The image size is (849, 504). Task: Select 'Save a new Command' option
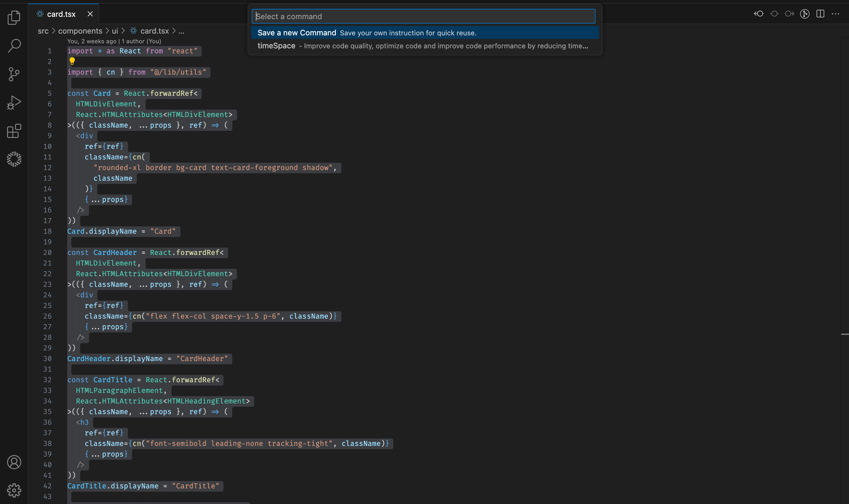(x=425, y=33)
